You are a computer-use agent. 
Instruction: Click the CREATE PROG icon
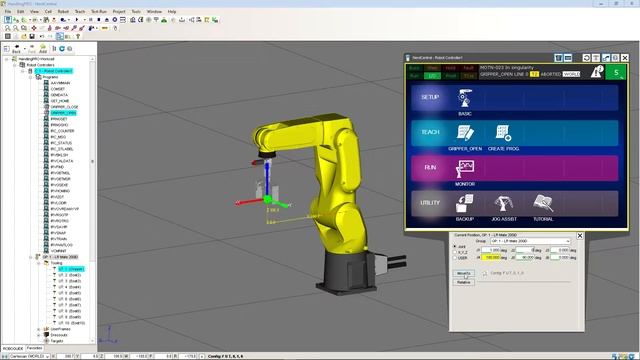[503, 134]
